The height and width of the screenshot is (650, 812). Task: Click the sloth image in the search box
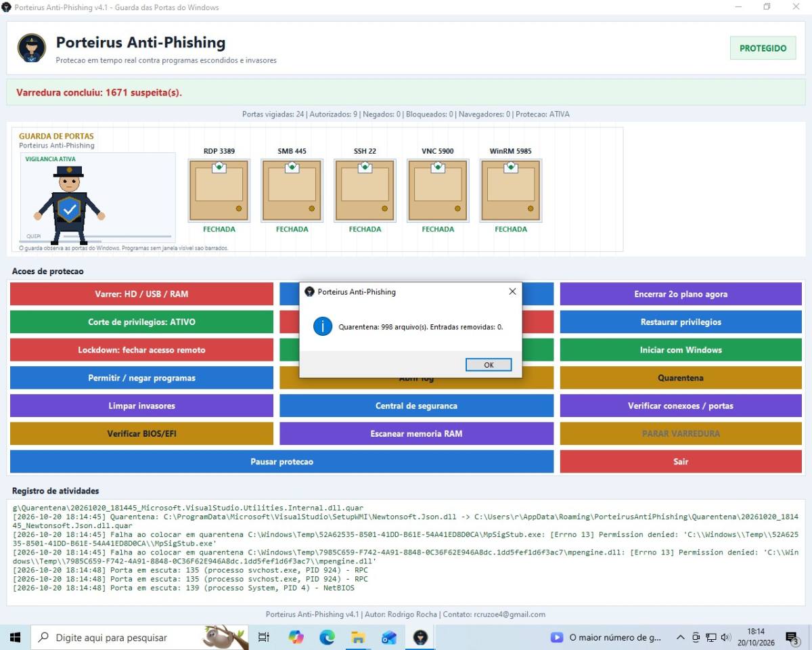225,637
